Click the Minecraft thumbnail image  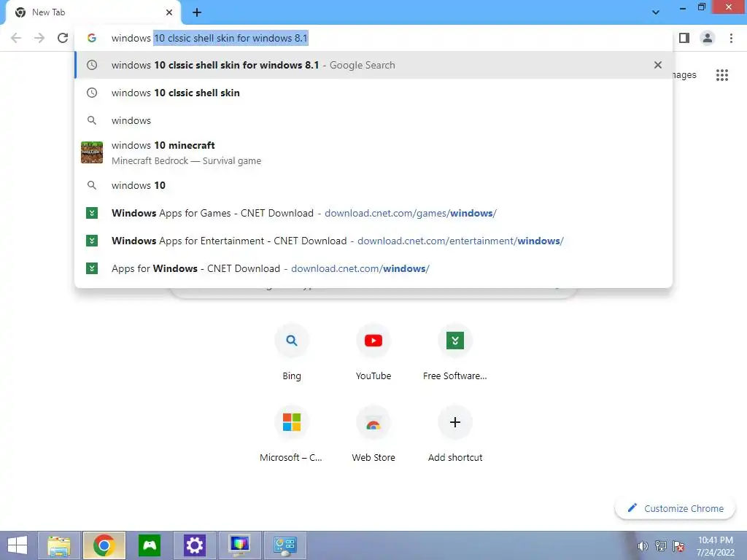(x=92, y=152)
